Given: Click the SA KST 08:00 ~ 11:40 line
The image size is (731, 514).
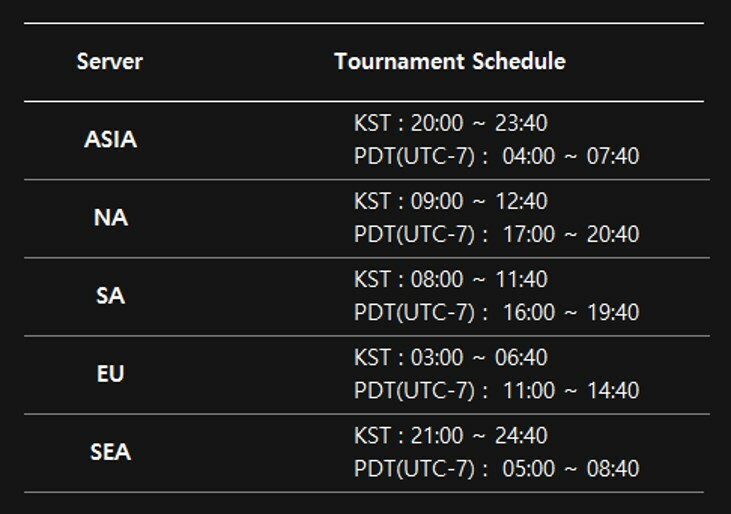Looking at the screenshot, I should point(450,280).
